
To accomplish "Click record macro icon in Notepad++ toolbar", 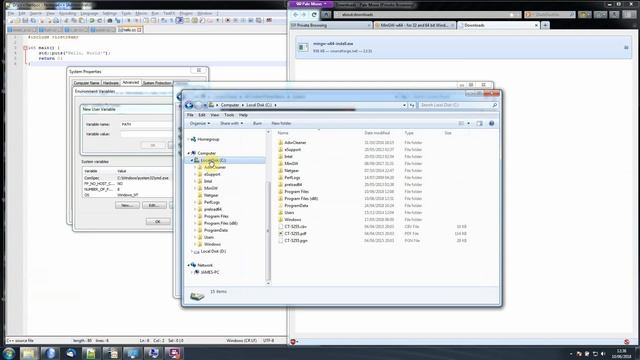I will [x=228, y=20].
